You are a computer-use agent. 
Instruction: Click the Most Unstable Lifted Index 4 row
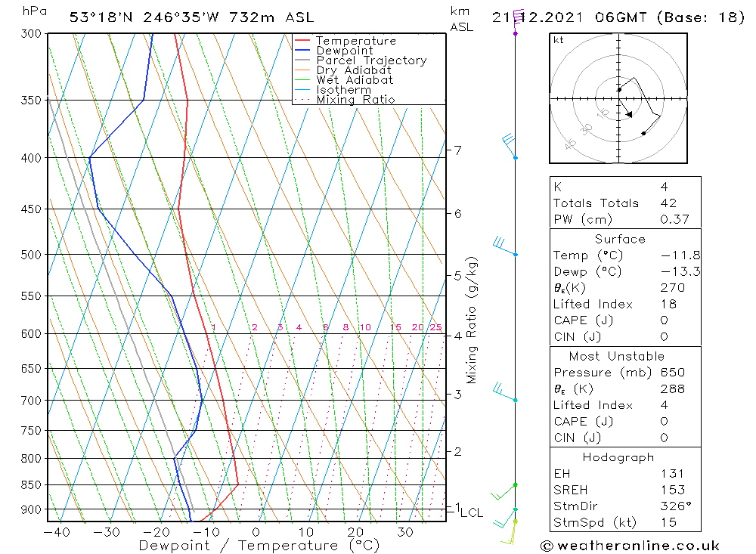click(x=625, y=405)
